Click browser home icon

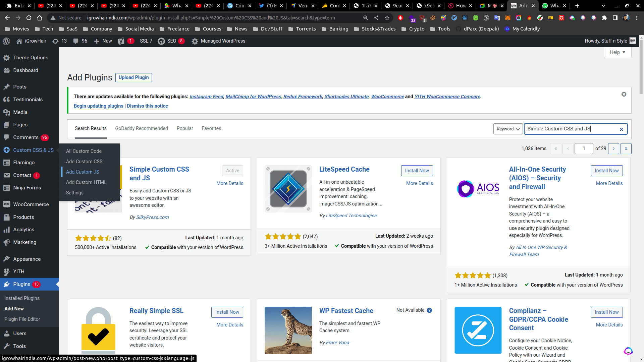(40, 18)
